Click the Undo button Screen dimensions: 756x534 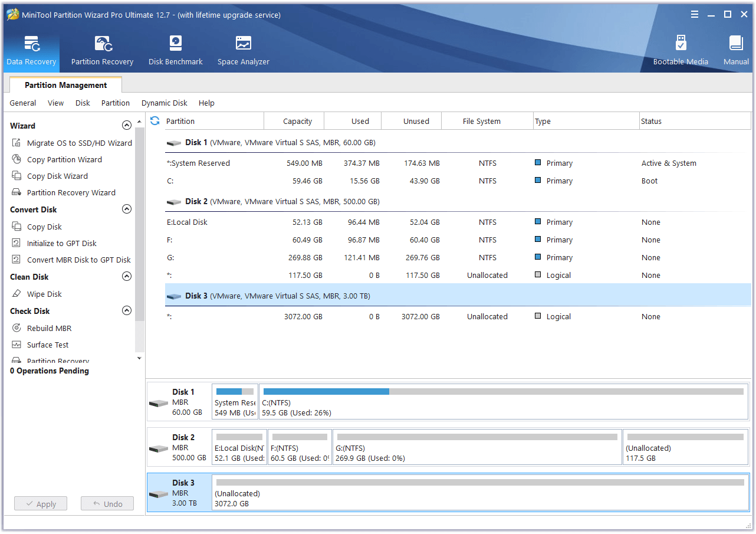click(107, 504)
